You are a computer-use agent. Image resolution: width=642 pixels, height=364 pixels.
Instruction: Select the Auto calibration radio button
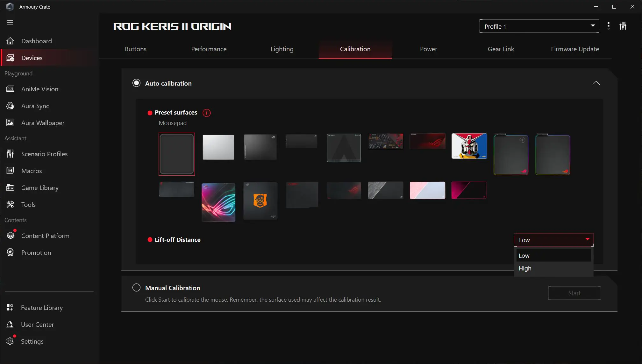pos(136,83)
